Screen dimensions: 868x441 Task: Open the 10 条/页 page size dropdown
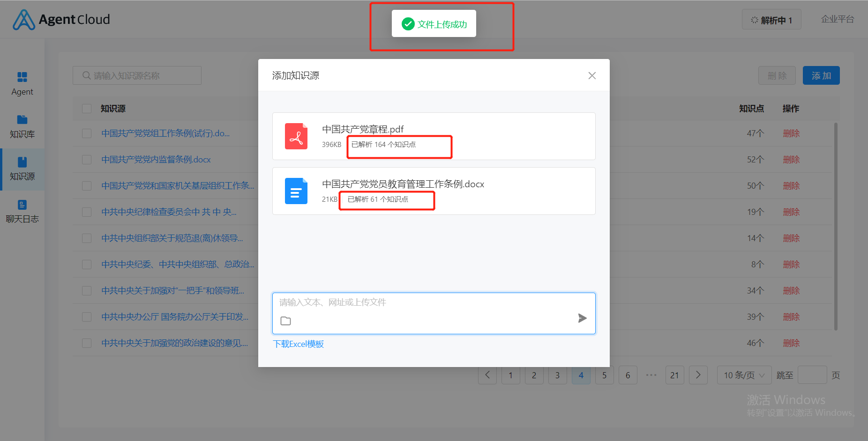pyautogui.click(x=744, y=375)
